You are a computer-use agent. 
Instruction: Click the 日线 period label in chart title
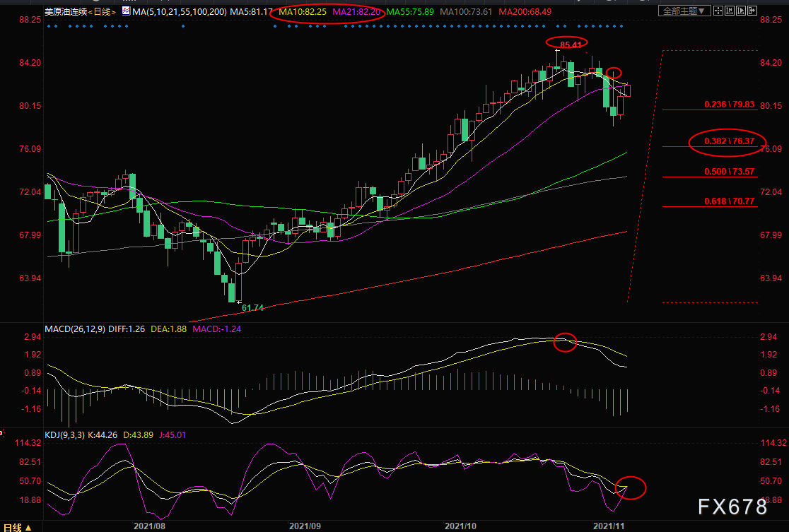[102, 11]
